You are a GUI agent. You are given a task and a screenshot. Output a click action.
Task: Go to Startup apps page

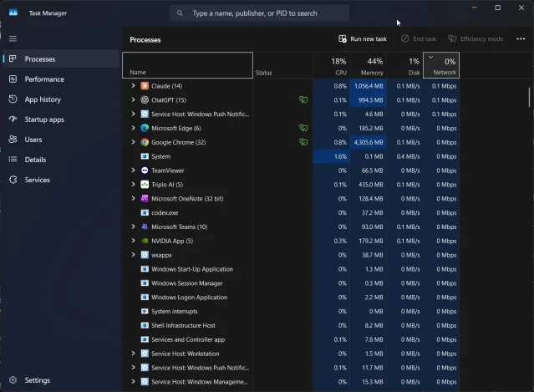(x=61, y=120)
